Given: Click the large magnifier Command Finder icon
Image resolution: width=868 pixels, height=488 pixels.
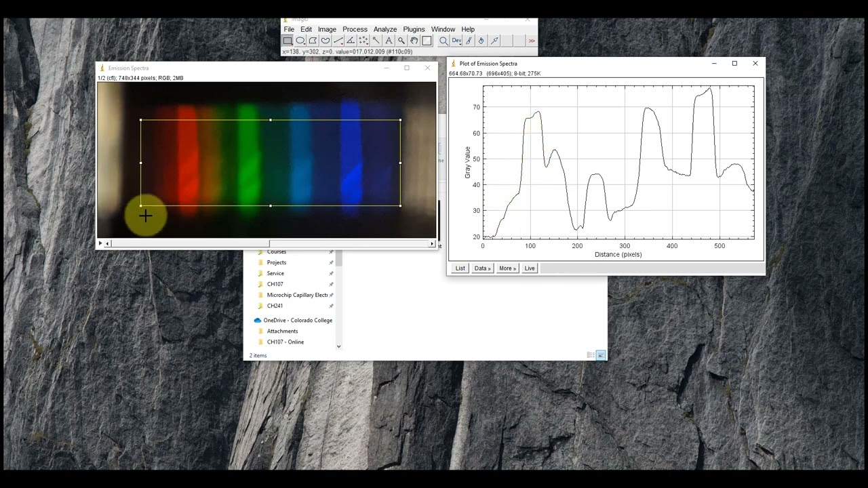Looking at the screenshot, I should [443, 41].
